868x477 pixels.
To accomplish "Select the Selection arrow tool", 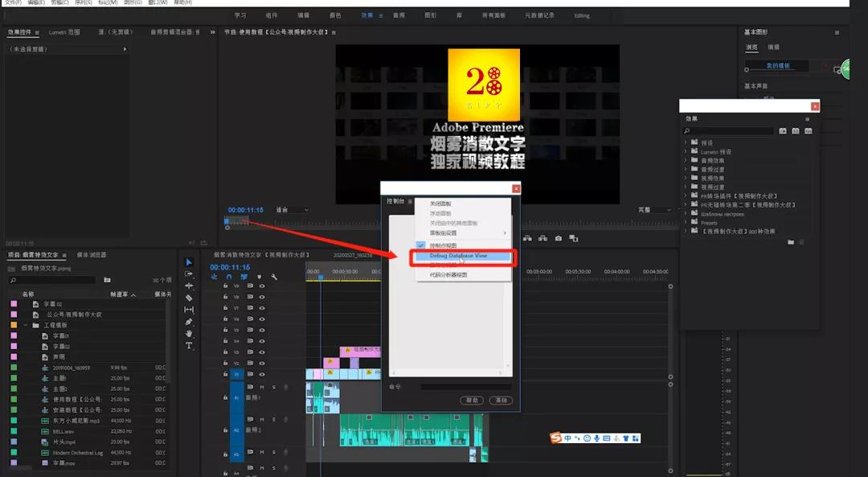I will (x=189, y=262).
